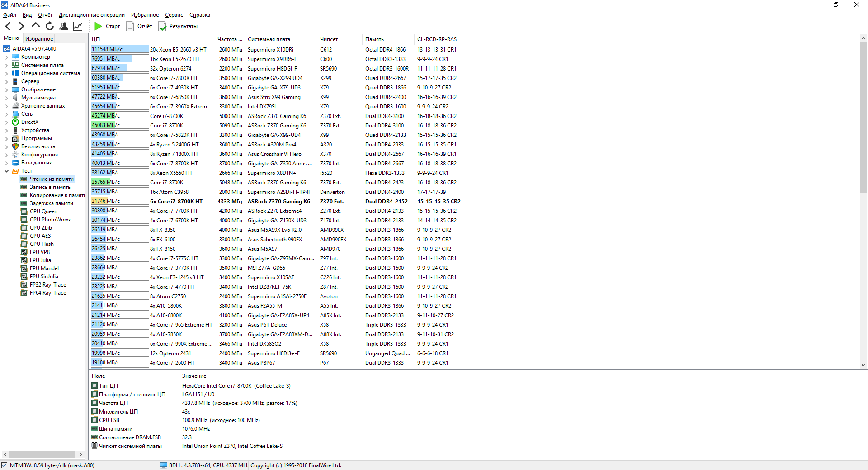Viewport: 868px width, 470px height.
Task: Click the results list vertical scrollbar
Action: point(863,202)
